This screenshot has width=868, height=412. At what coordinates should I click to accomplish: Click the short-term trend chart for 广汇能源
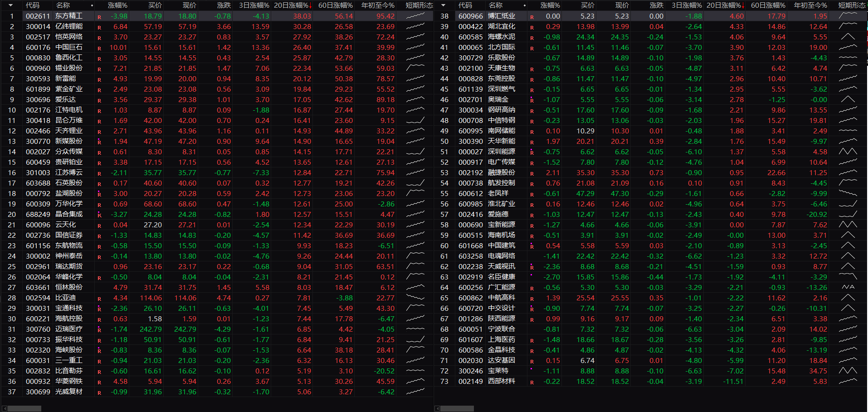click(x=848, y=287)
